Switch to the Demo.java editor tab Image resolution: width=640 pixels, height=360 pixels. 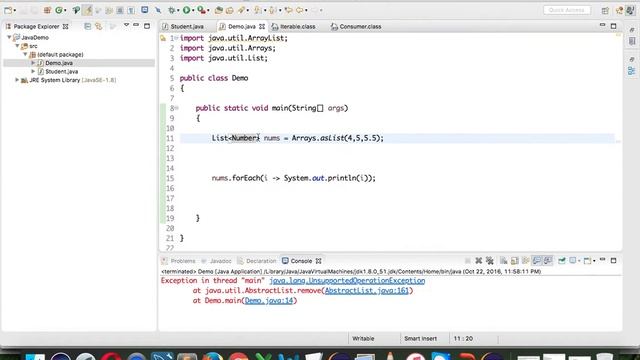point(242,27)
